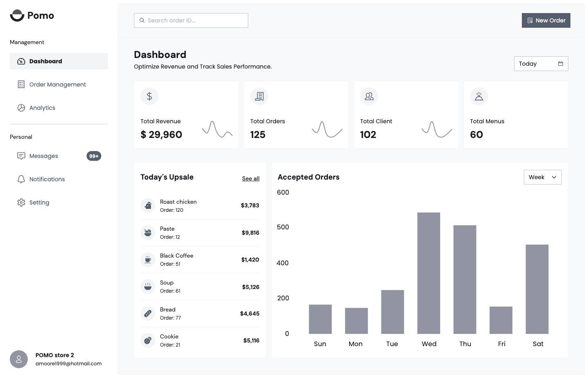Click the dollar sign revenue icon
Screen dimensions: 588x378
click(x=149, y=96)
